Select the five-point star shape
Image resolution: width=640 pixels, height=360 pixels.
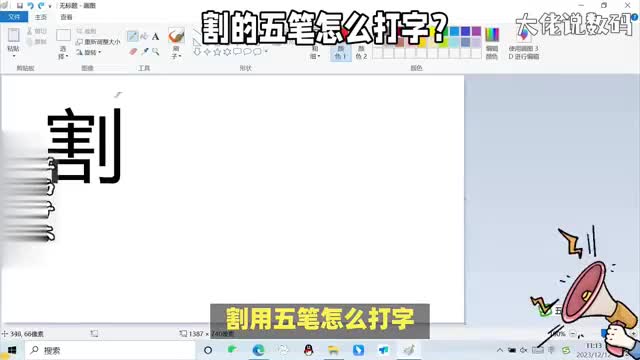[217, 52]
